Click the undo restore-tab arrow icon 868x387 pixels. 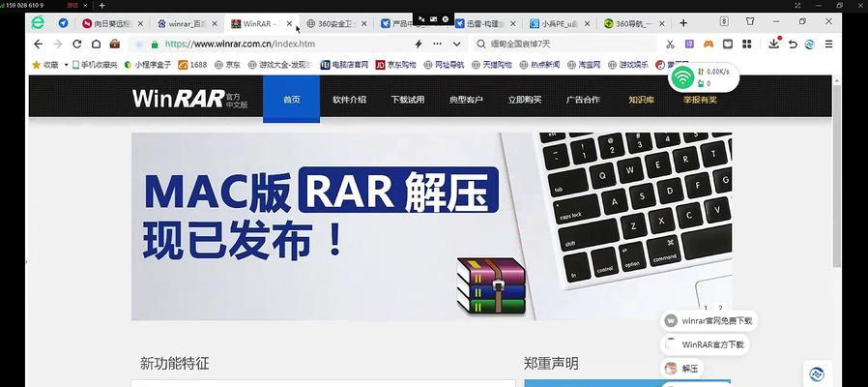click(793, 44)
